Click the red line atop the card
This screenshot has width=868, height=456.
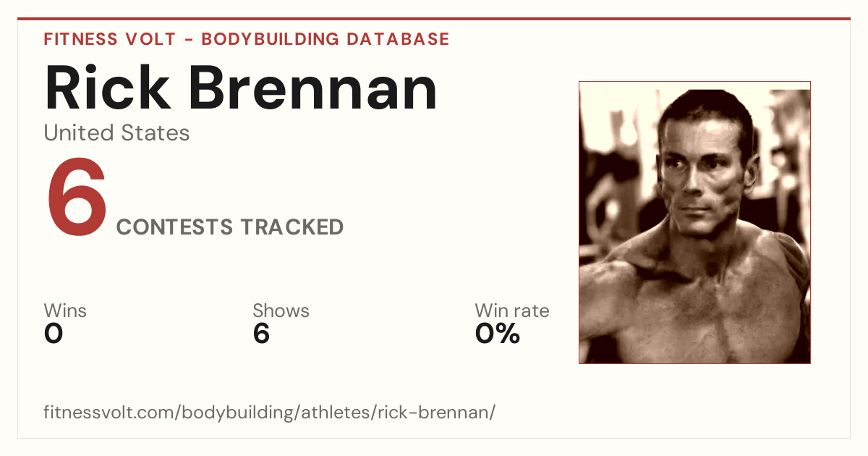[434, 19]
